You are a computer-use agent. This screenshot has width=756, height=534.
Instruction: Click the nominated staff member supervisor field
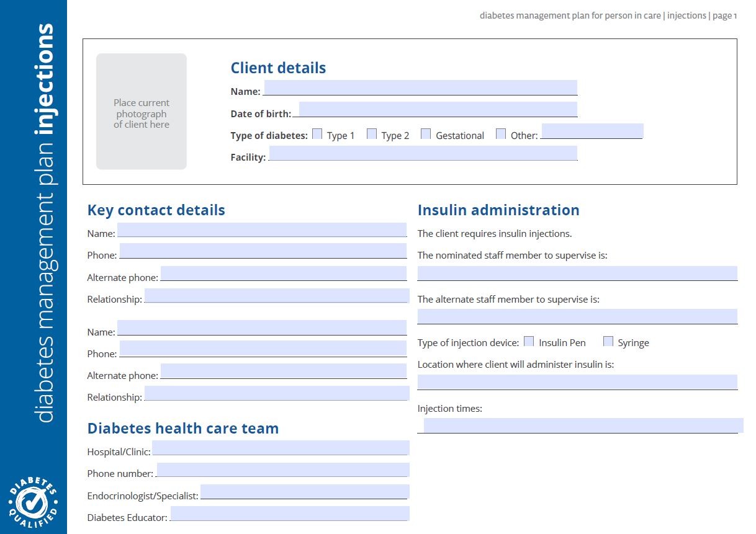coord(577,274)
